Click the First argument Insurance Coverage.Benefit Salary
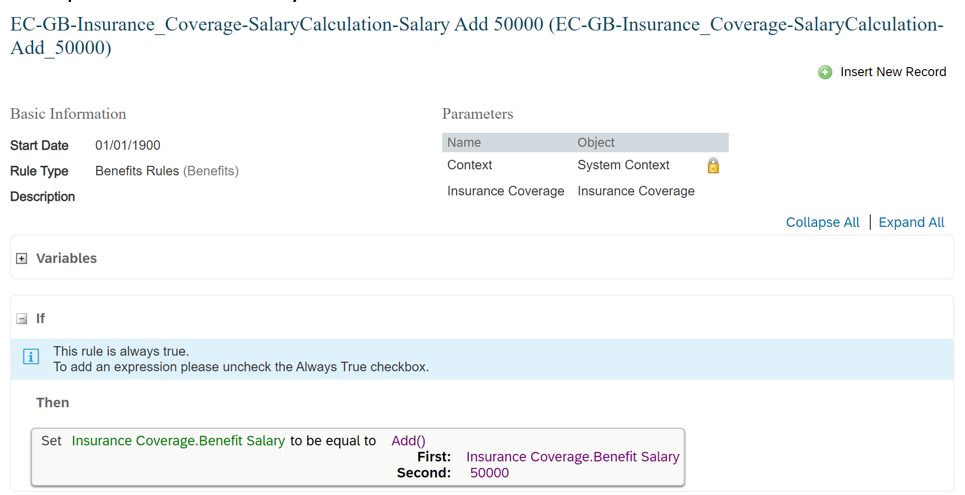 coord(572,457)
